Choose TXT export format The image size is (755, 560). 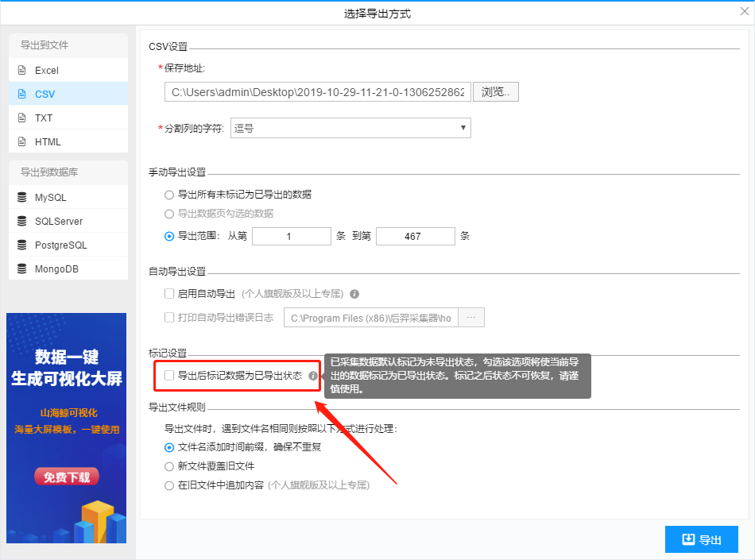click(68, 118)
